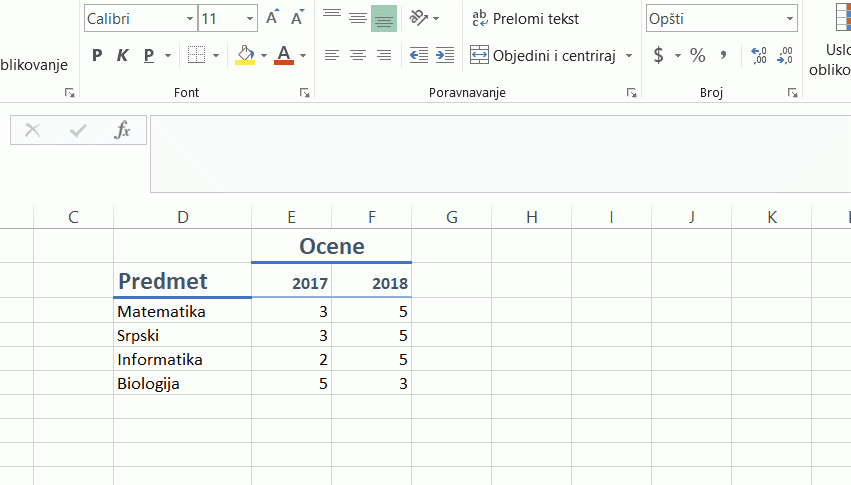Click the text orientation icon

(418, 18)
